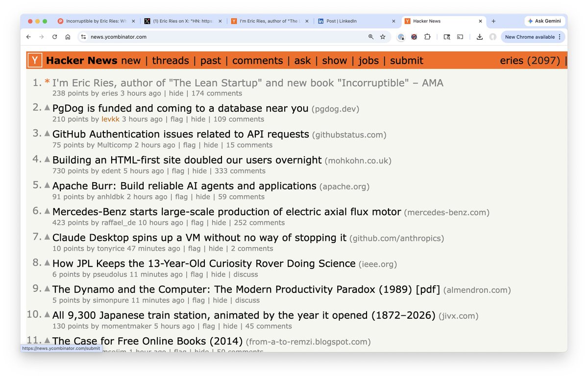Screen dimensions: 588x379
Task: Open the 'past' nav link
Action: pyautogui.click(x=211, y=60)
